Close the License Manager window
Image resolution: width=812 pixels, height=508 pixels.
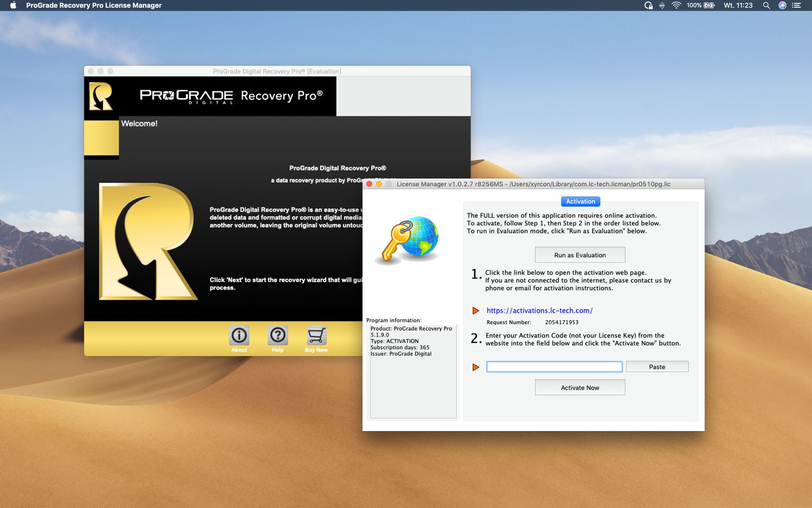coord(369,184)
